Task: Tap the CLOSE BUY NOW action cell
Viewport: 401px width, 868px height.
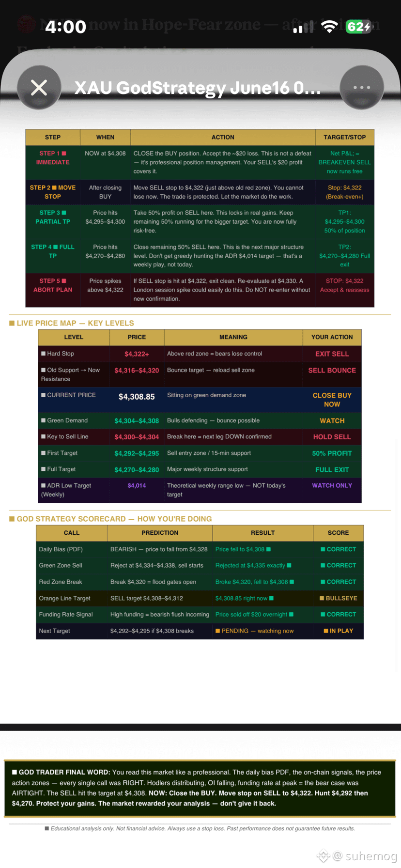Action: click(332, 400)
